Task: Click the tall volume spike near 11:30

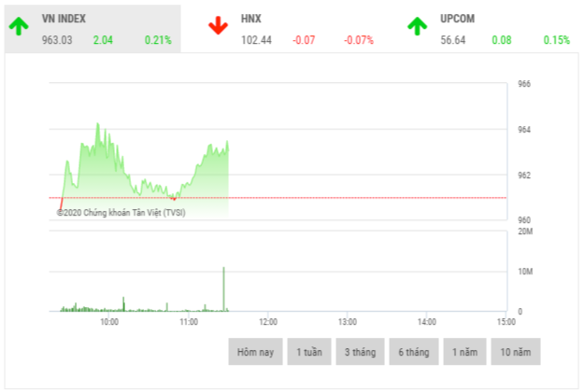Action: click(x=224, y=289)
